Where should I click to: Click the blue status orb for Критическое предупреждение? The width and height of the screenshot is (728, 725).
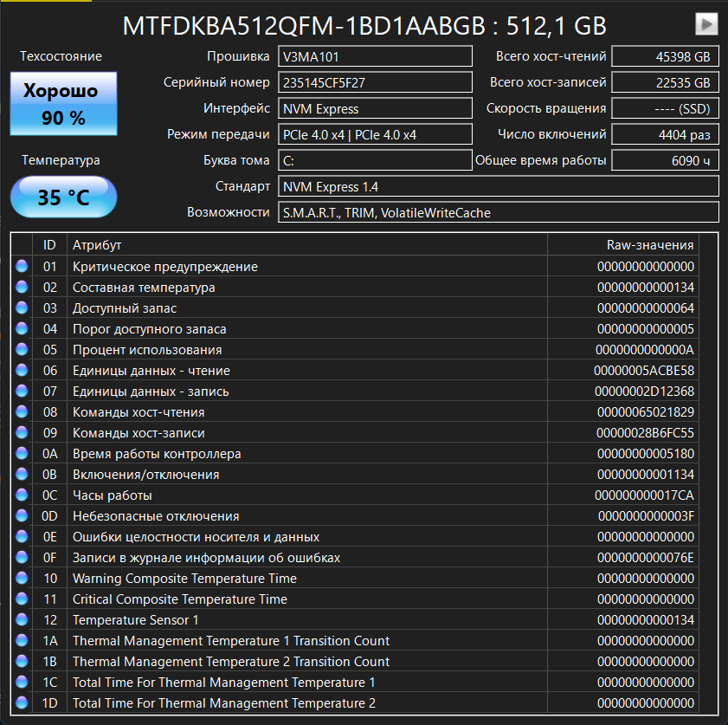point(22,267)
